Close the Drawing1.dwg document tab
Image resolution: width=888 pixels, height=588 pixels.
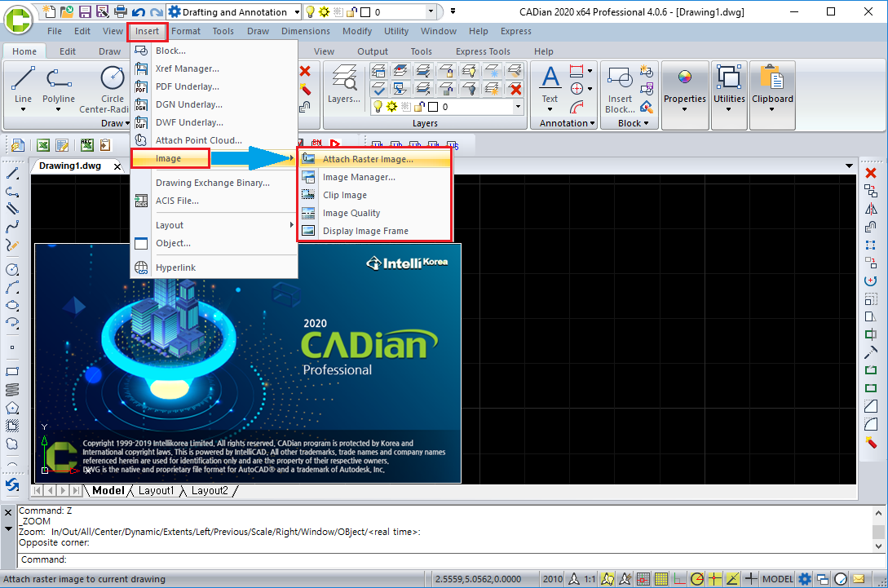(x=117, y=166)
